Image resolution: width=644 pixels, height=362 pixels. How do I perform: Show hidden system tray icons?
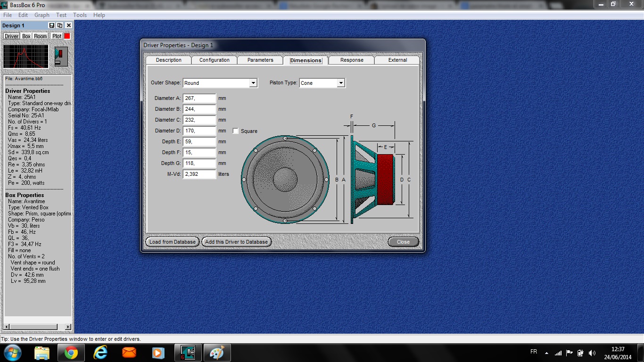[x=546, y=353]
